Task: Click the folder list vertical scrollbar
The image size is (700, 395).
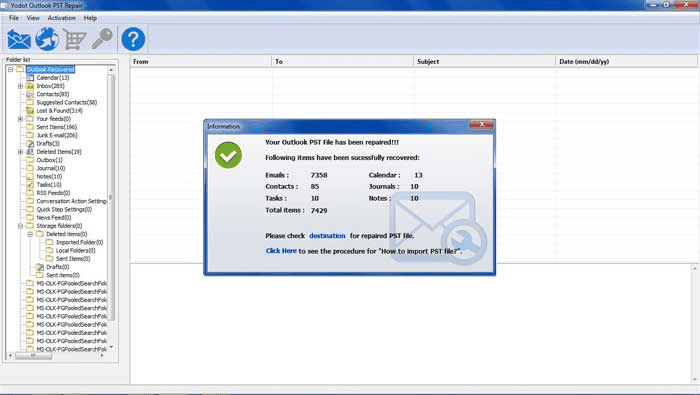Action: [x=111, y=209]
